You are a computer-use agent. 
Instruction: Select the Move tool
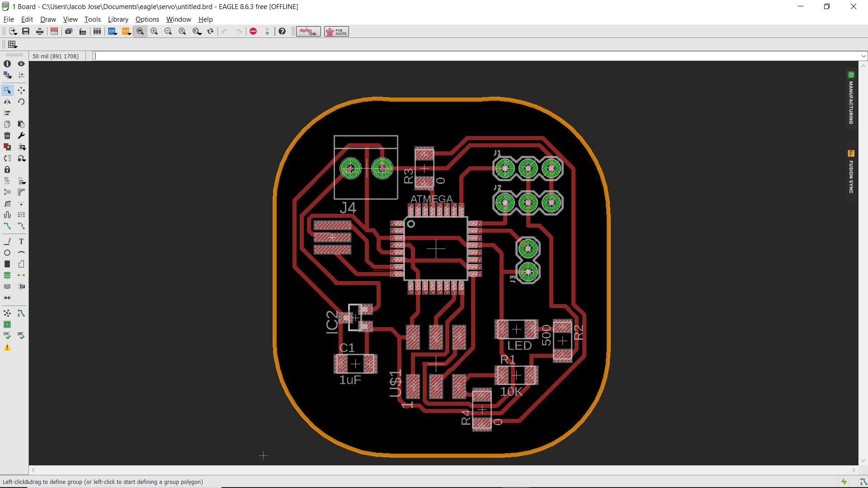[x=21, y=90]
